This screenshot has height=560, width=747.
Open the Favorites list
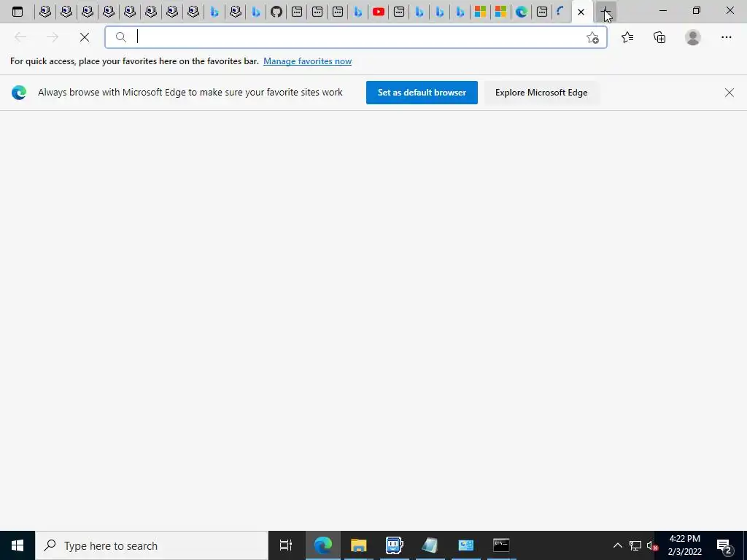[627, 37]
